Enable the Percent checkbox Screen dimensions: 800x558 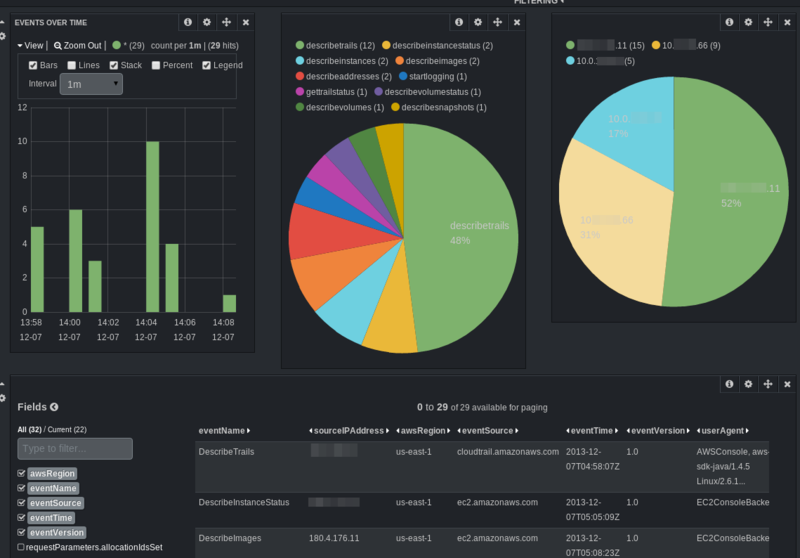click(x=156, y=65)
